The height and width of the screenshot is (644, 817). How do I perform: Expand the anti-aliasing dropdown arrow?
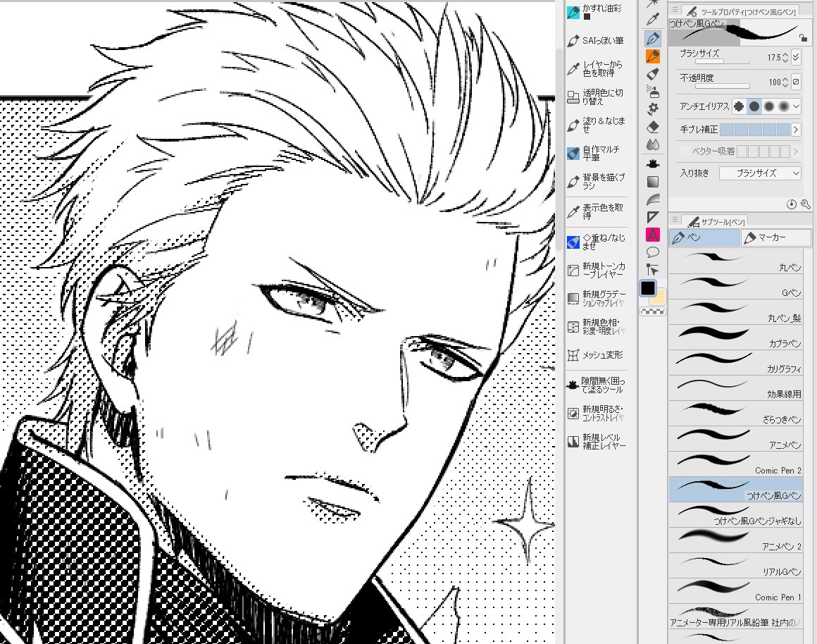pos(796,106)
